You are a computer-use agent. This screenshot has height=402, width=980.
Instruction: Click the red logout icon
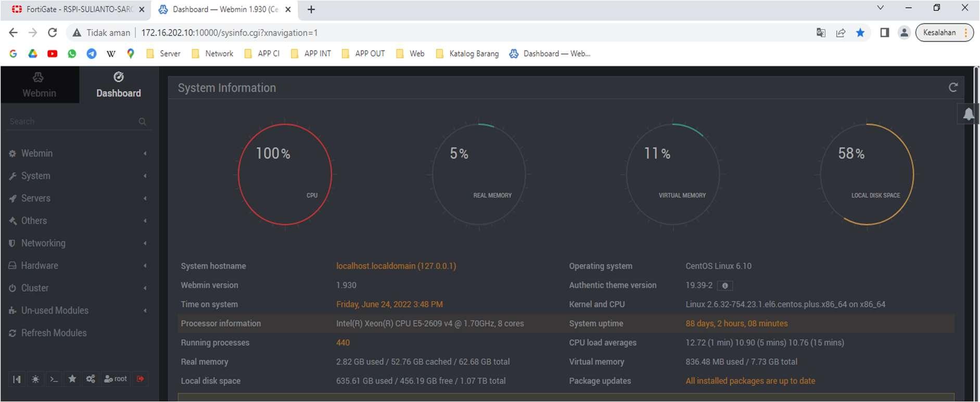[141, 379]
